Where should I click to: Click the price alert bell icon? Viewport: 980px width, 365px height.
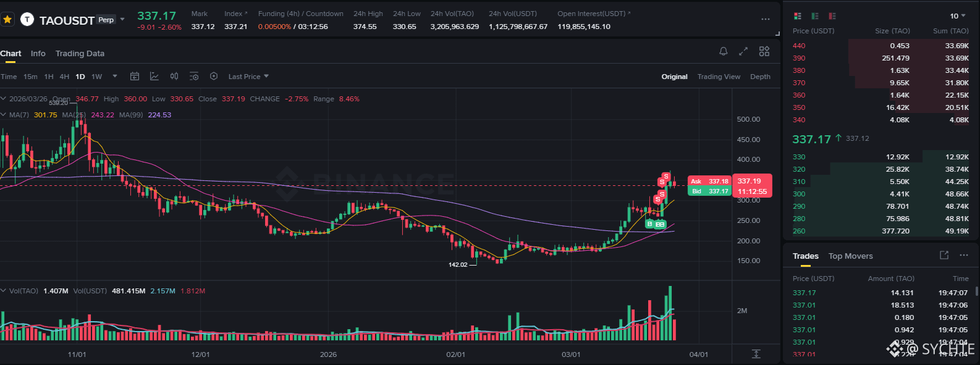point(724,51)
